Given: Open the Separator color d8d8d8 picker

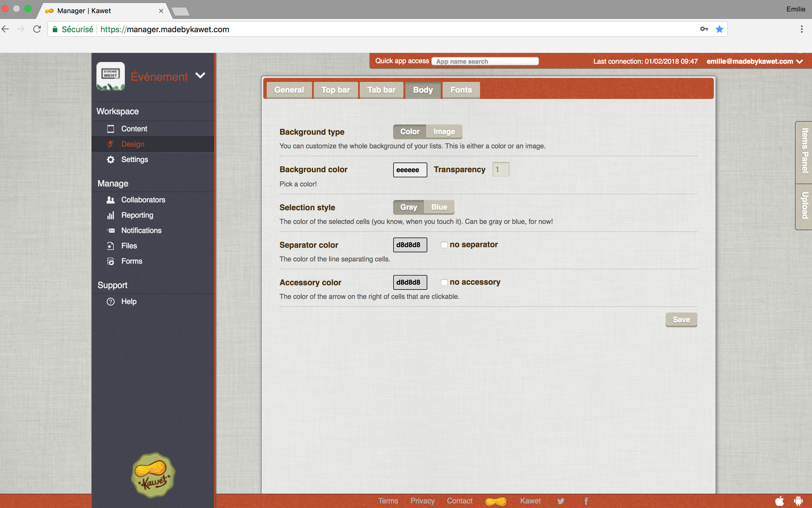Looking at the screenshot, I should [409, 245].
